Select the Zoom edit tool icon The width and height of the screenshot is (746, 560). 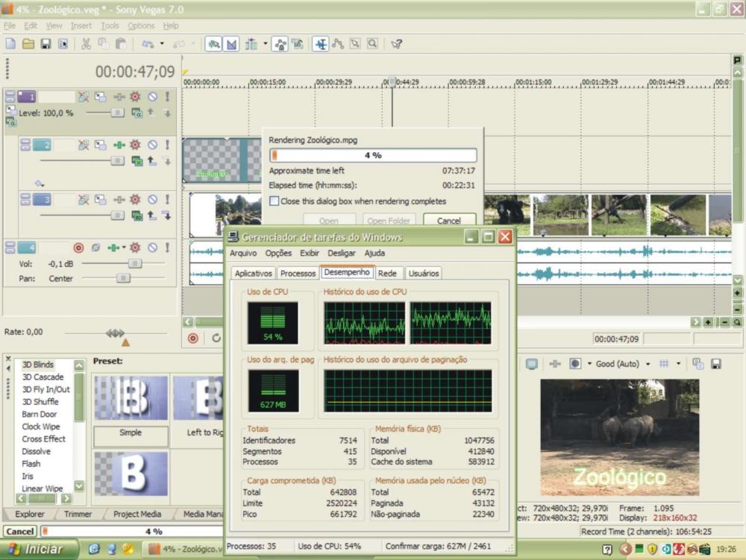point(372,44)
